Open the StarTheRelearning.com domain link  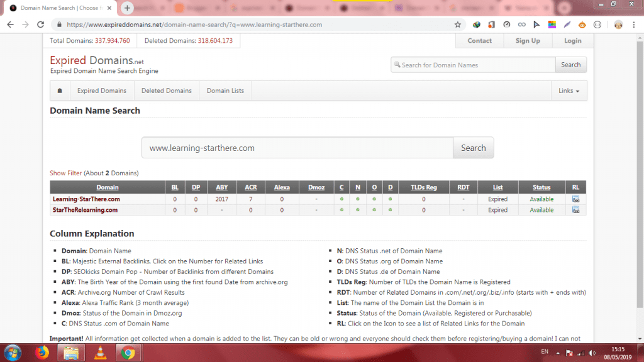(85, 210)
